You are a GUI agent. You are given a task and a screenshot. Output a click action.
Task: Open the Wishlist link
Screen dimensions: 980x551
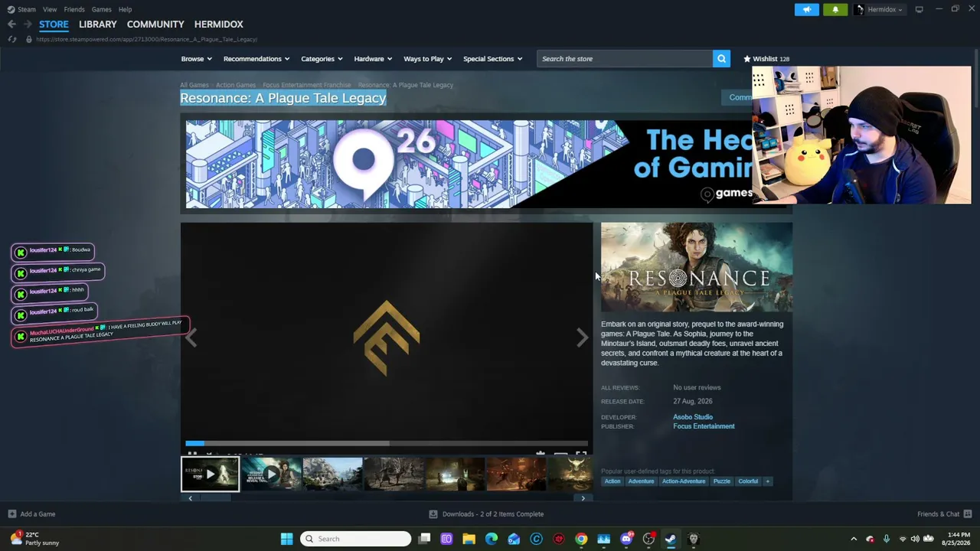tap(766, 59)
